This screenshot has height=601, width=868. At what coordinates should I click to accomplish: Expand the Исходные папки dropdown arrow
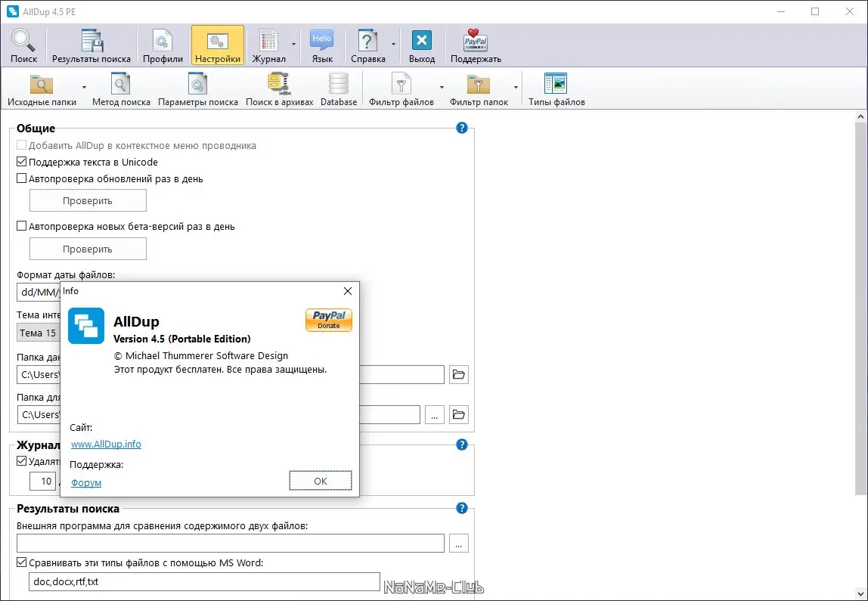pyautogui.click(x=84, y=88)
